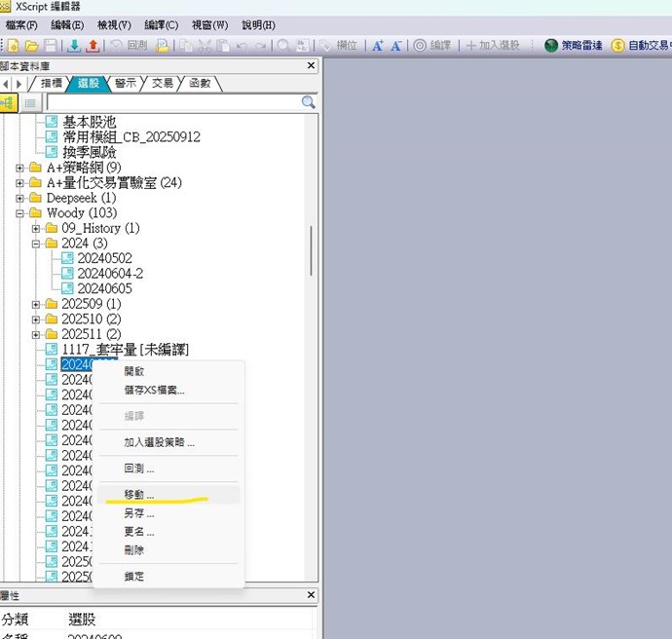Switch to the 警示 tab
This screenshot has width=672, height=639.
pos(125,84)
